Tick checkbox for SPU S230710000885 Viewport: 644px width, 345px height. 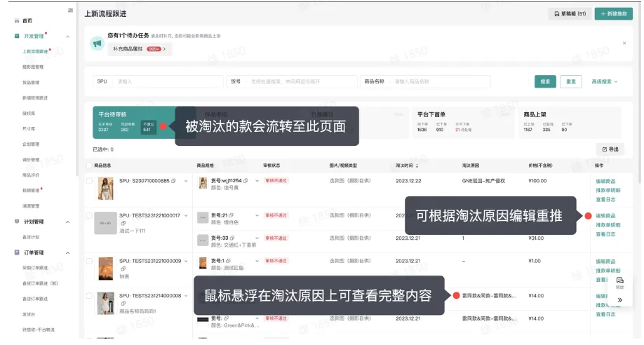(x=89, y=181)
